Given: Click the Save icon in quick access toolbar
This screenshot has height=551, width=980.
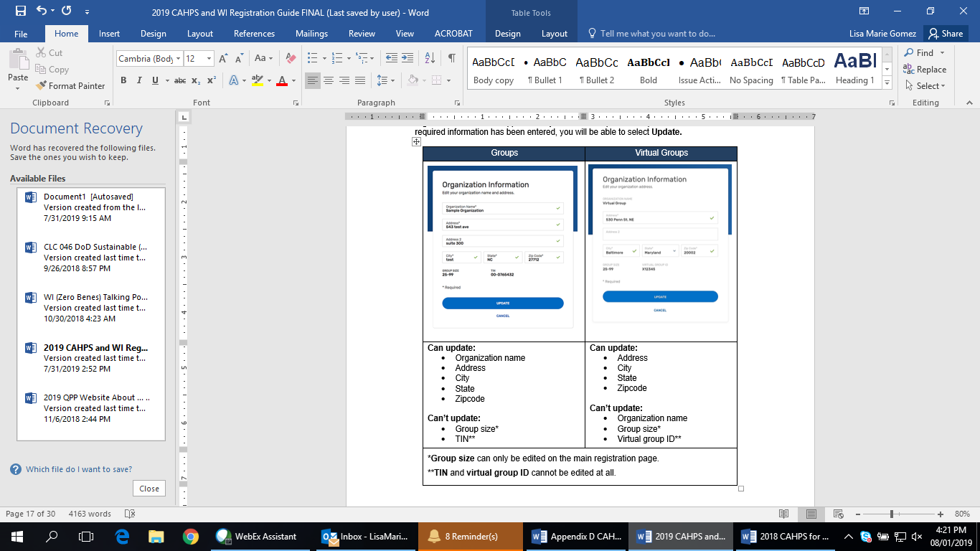Looking at the screenshot, I should [x=20, y=11].
